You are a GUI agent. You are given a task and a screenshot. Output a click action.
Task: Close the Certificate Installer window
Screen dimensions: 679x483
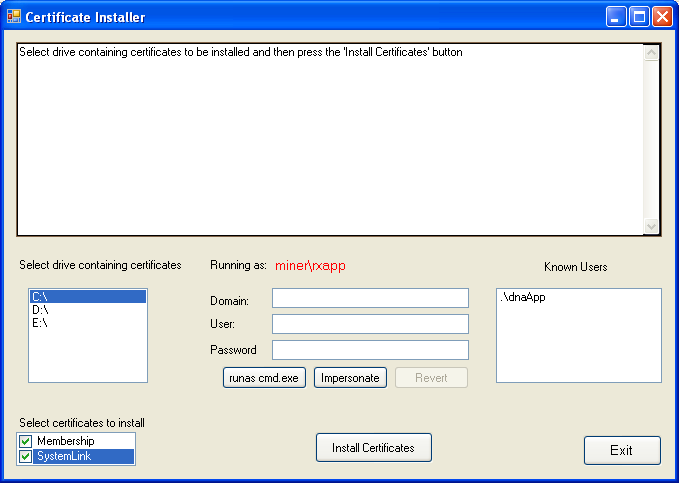(662, 17)
